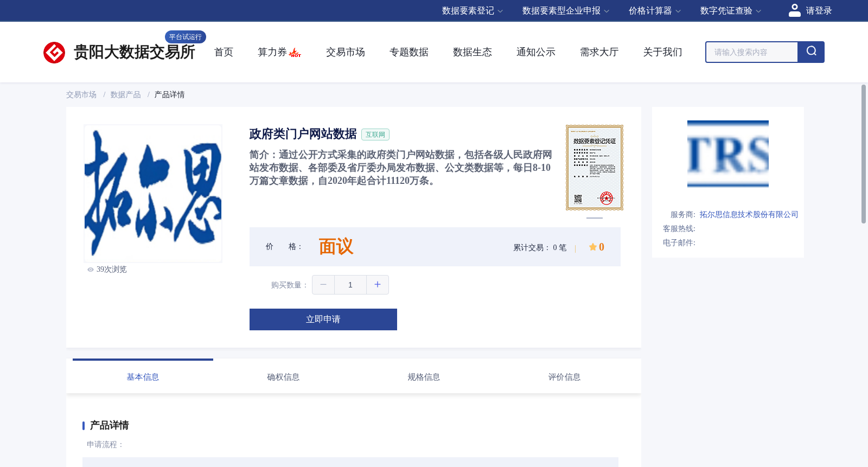868x467 pixels.
Task: Open the 关于我们 menu item
Action: (x=663, y=52)
